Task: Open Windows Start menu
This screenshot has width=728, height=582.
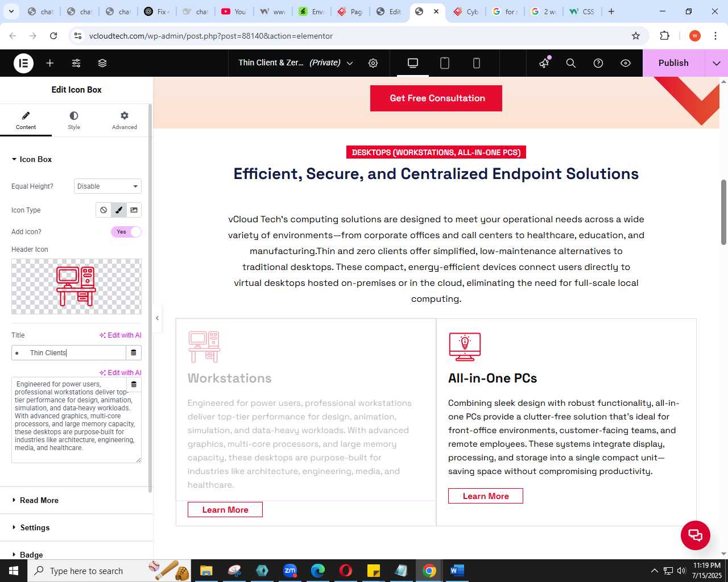Action: pos(14,571)
